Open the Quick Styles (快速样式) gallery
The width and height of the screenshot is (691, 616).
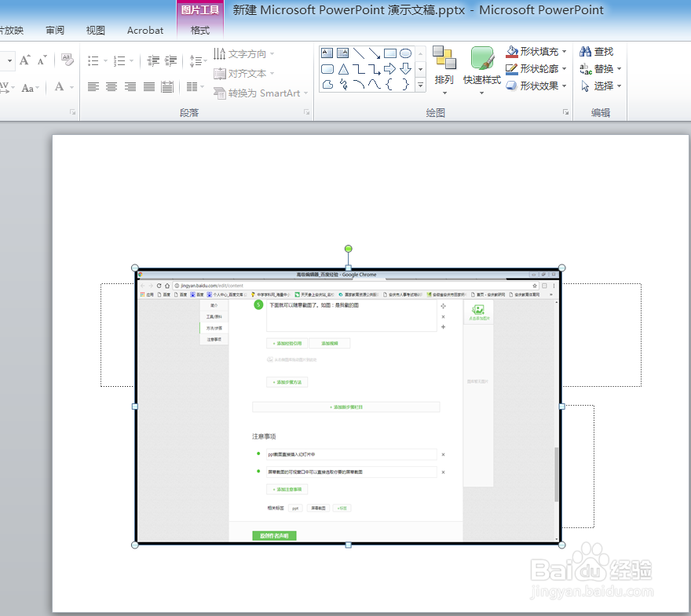point(481,71)
